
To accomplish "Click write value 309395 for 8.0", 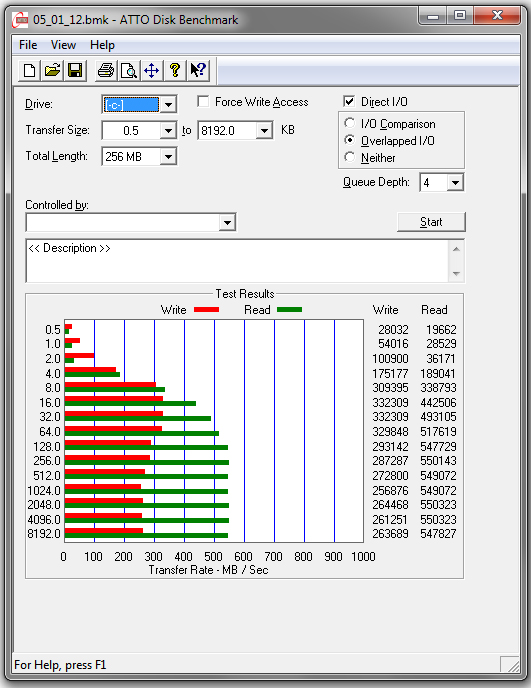I will (x=390, y=388).
